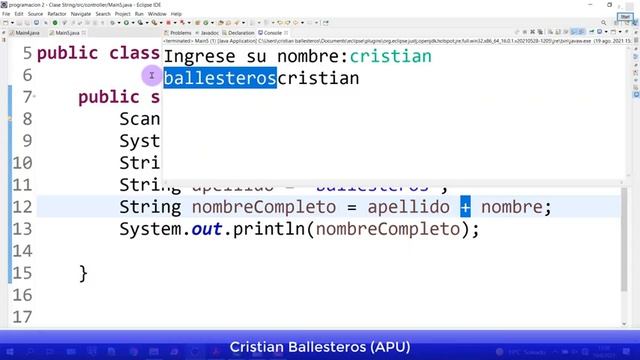This screenshot has width=640, height=360.
Task: Expand the Display Selected Console dropdown
Action: [606, 32]
